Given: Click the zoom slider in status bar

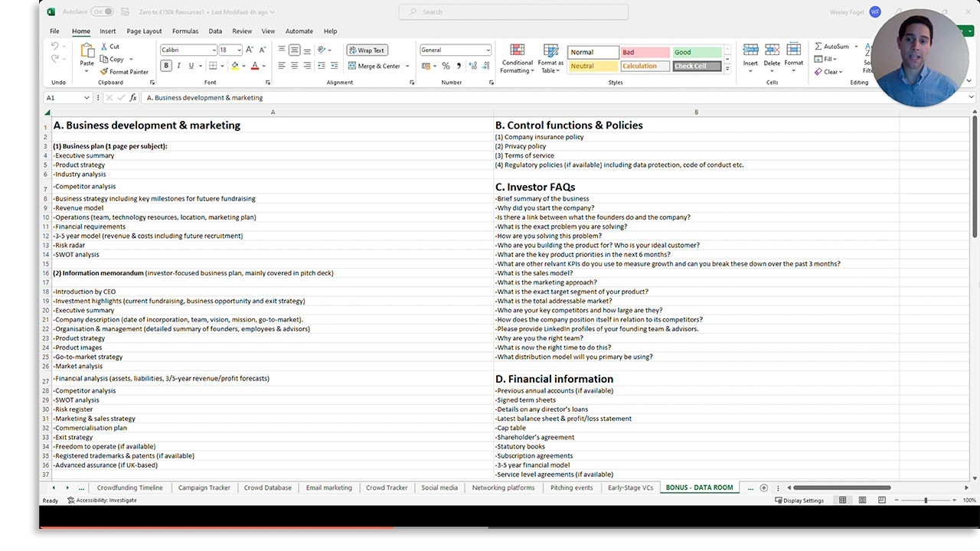Looking at the screenshot, I should tap(926, 500).
